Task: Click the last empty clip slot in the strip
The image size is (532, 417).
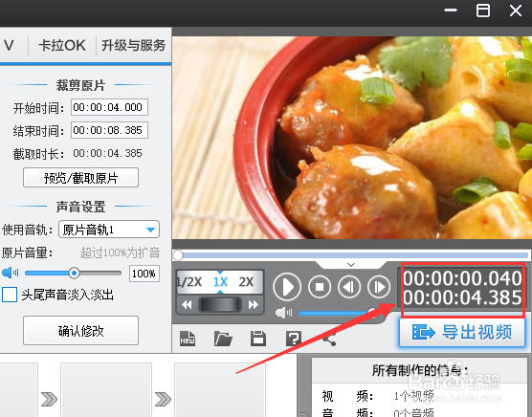Action: (x=220, y=390)
